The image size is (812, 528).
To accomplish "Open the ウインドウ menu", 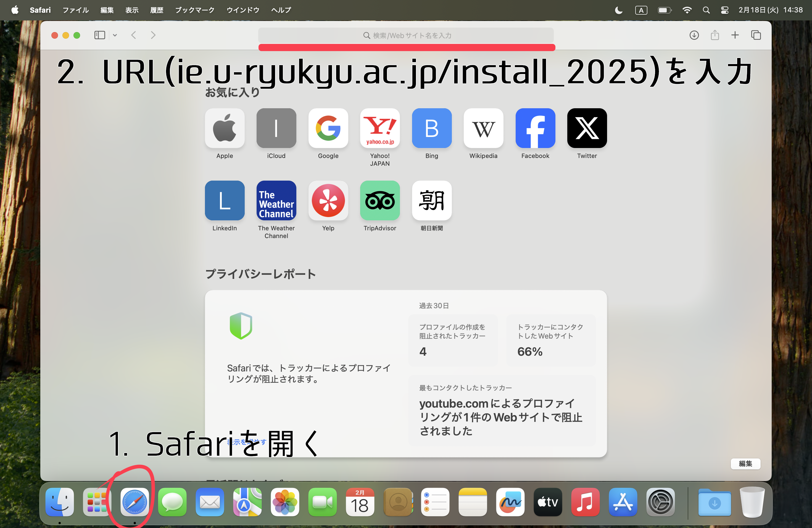I will point(242,10).
